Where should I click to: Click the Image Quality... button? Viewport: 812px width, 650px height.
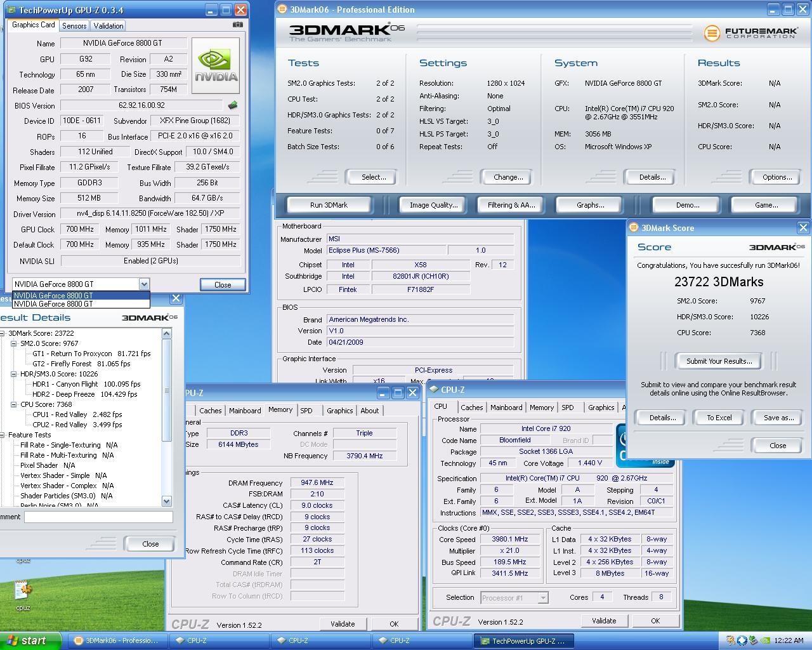[x=433, y=205]
